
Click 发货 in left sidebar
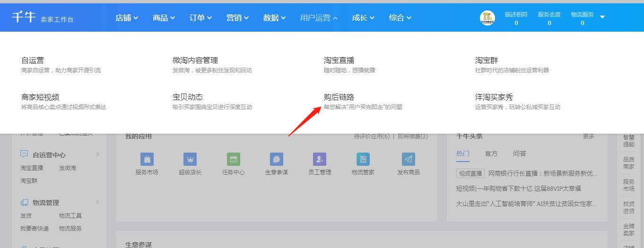coord(26,215)
